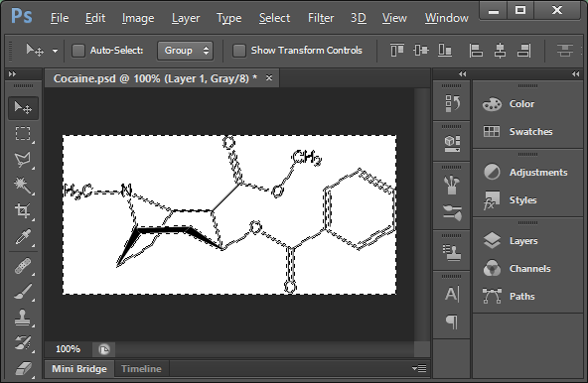Click Align Right Edges icon

click(523, 51)
